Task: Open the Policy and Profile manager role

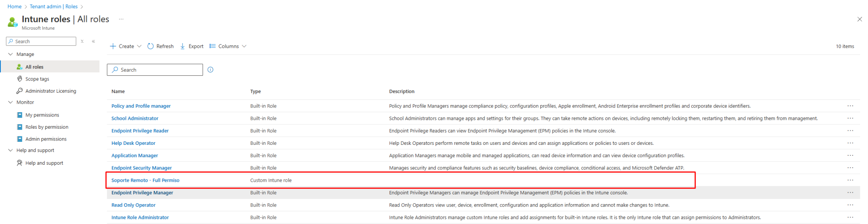Action: pos(141,106)
